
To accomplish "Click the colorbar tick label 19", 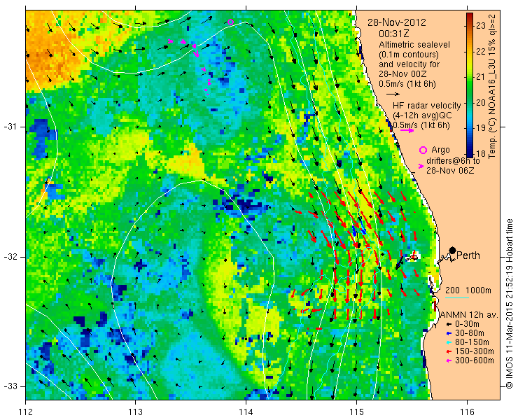I will pos(480,128).
